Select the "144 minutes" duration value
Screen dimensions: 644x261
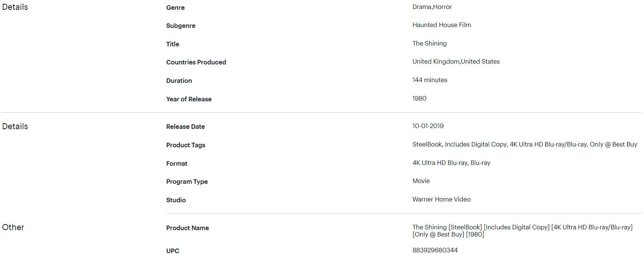point(429,80)
